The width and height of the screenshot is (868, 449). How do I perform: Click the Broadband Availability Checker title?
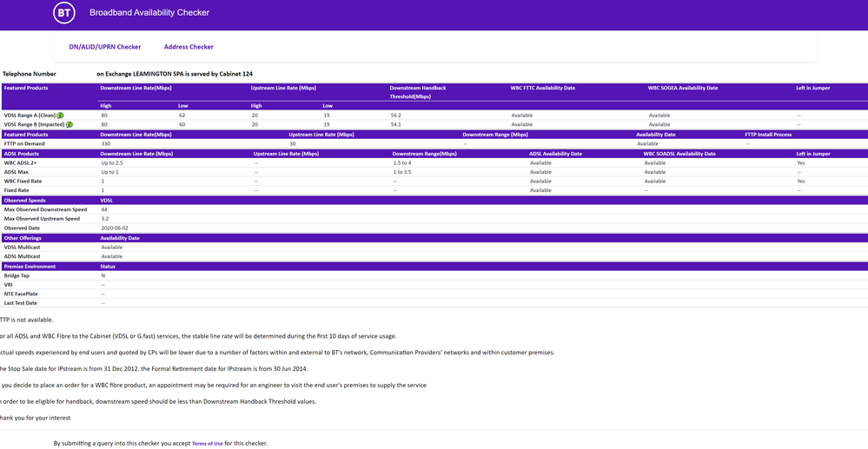pyautogui.click(x=149, y=13)
